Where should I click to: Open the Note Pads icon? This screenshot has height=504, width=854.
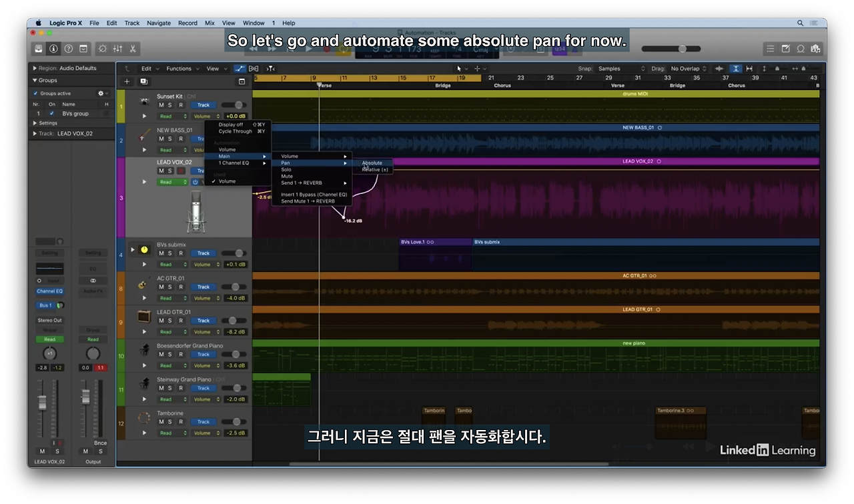pos(785,49)
